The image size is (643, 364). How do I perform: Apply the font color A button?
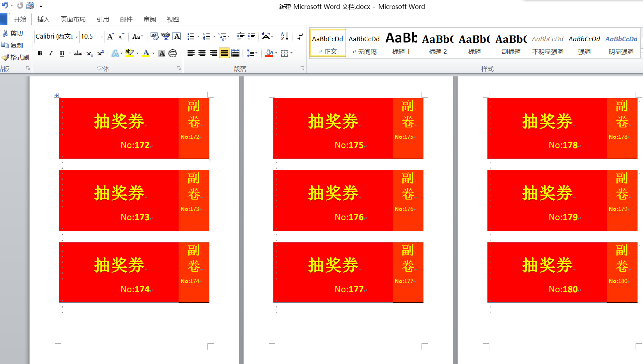[x=146, y=53]
